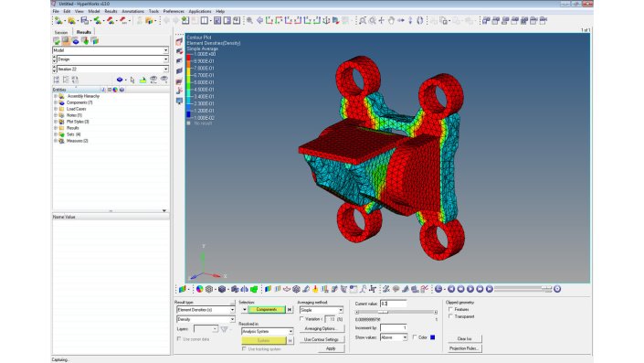Click the page layout split window icon
This screenshot has width=644, height=363.
point(204,20)
